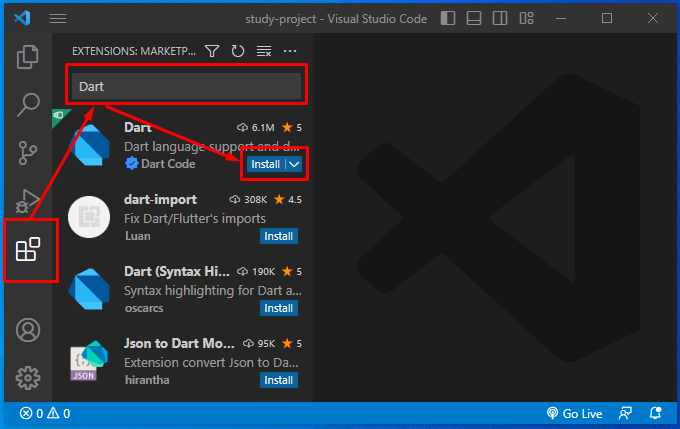Click the feedback icon in status bar
Viewport: 680px width, 429px height.
[625, 413]
